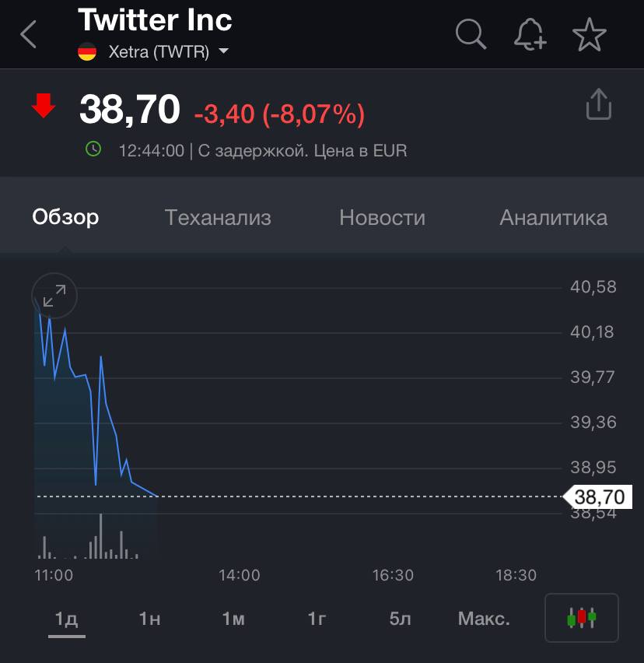The width and height of the screenshot is (644, 663).
Task: Switch to the candlestick chart type
Action: coord(581,618)
